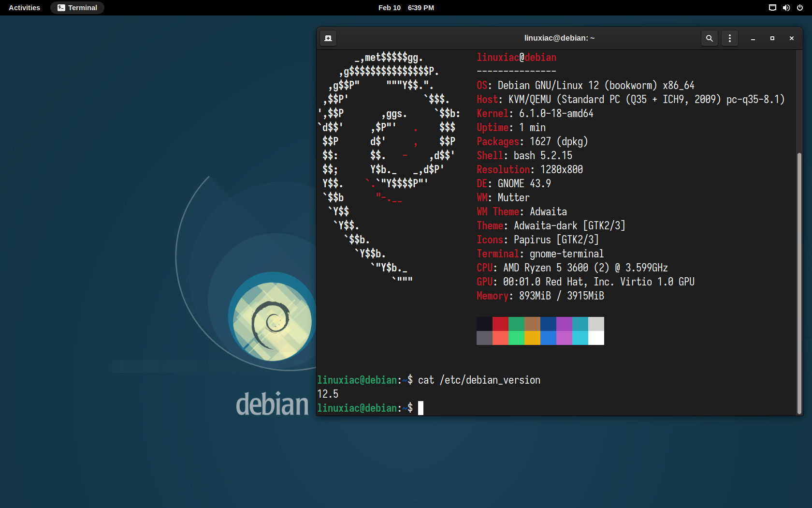Viewport: 812px width, 508px height.
Task: Click the output '12.5'
Action: [x=328, y=394]
